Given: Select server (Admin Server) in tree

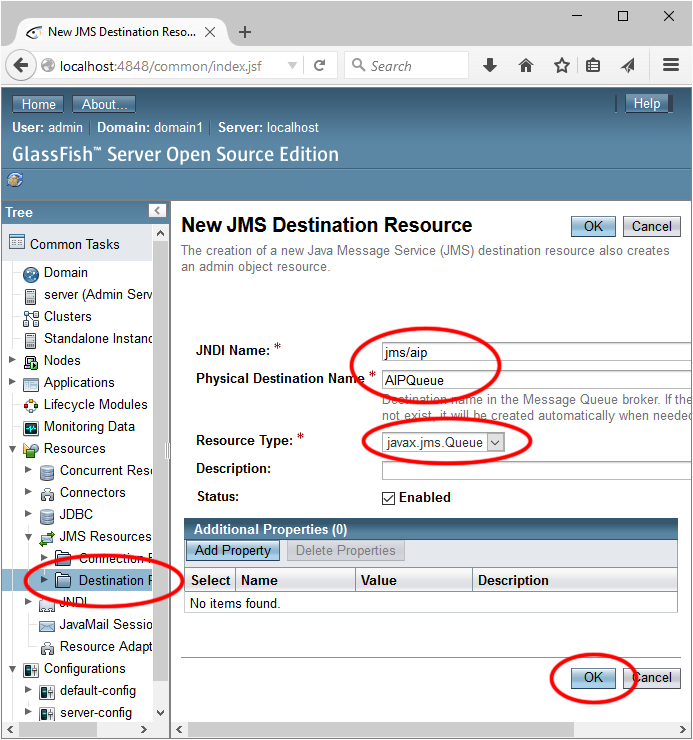Looking at the screenshot, I should pyautogui.click(x=98, y=295).
